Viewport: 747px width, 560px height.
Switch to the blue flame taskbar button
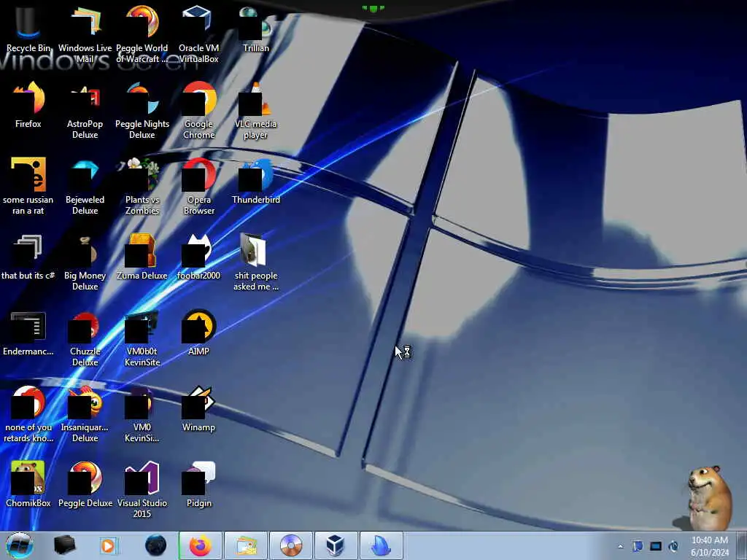coord(381,545)
